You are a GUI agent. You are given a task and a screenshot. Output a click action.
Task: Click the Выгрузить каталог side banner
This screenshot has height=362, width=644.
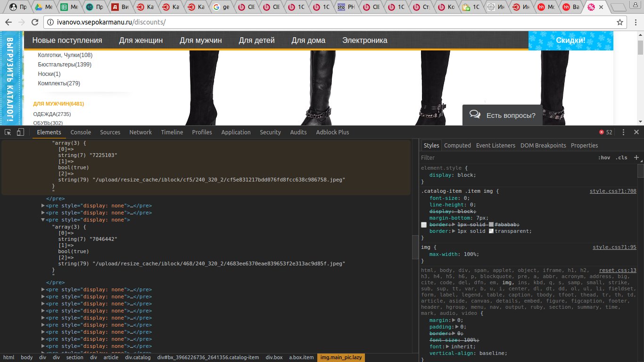pos(12,79)
